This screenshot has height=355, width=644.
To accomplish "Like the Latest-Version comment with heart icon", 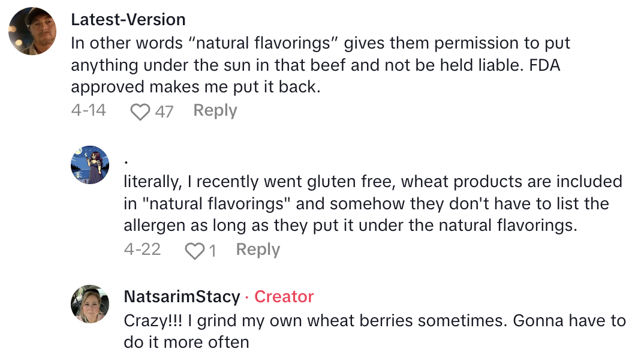I will pos(140,112).
